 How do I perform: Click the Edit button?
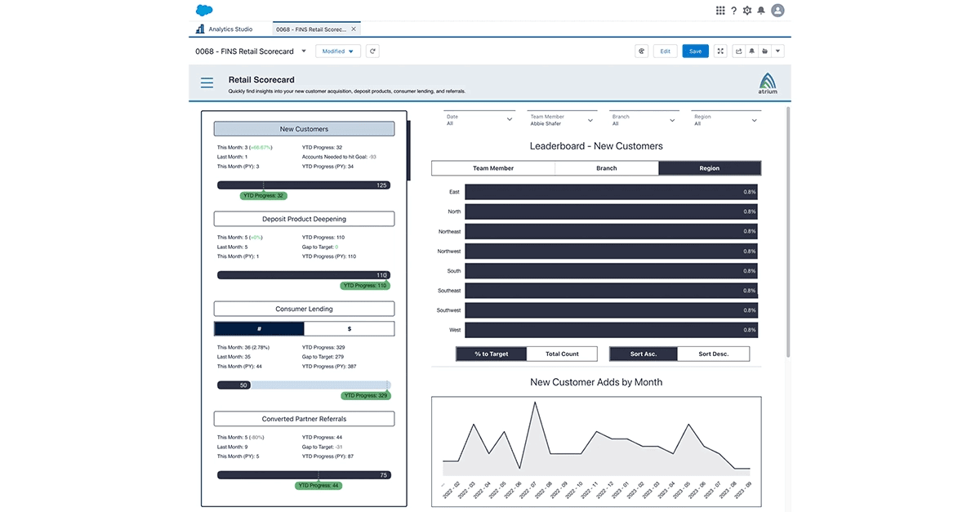pyautogui.click(x=665, y=51)
